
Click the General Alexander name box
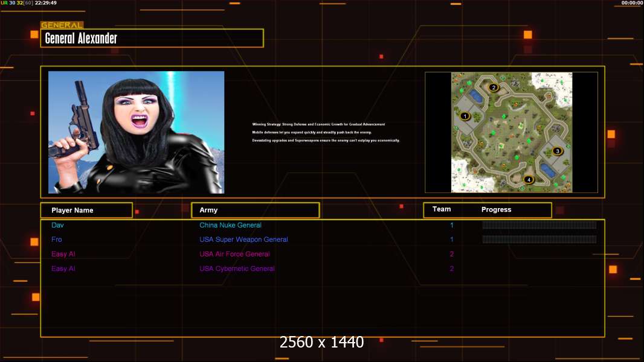click(152, 38)
